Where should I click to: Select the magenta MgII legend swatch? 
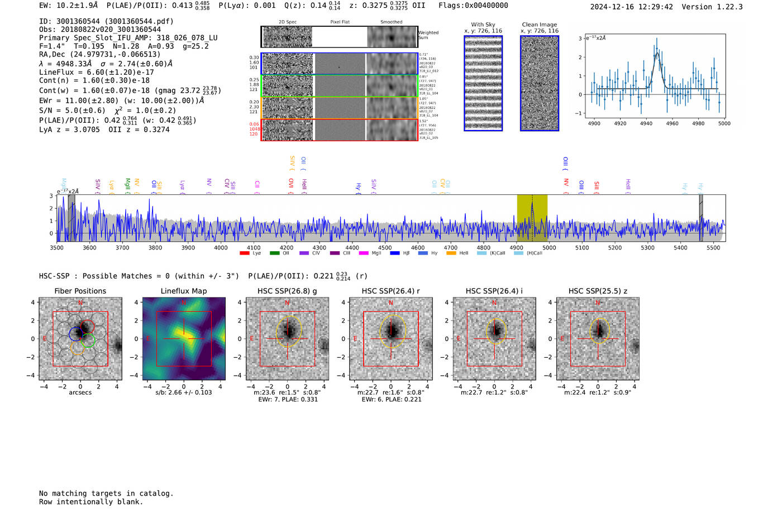364,253
